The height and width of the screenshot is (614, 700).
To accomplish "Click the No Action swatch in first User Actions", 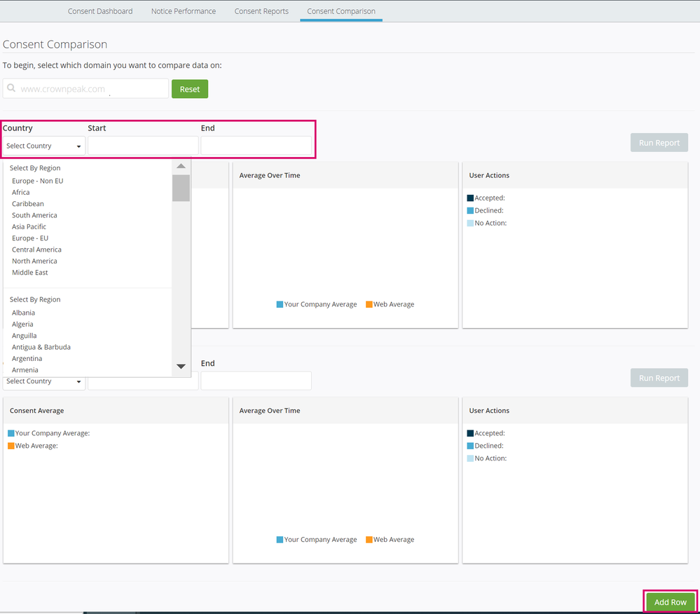I will [470, 223].
